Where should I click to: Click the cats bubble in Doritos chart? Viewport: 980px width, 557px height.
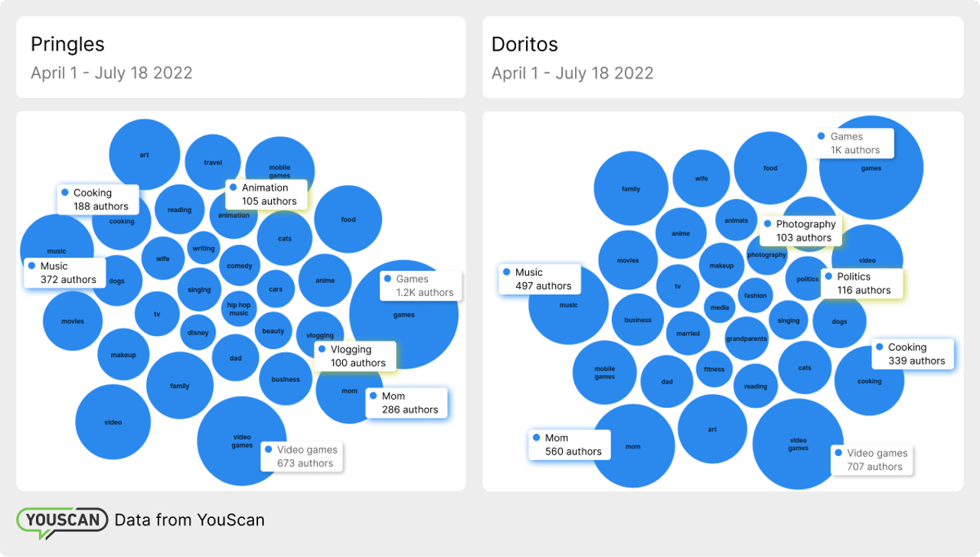[x=805, y=367]
